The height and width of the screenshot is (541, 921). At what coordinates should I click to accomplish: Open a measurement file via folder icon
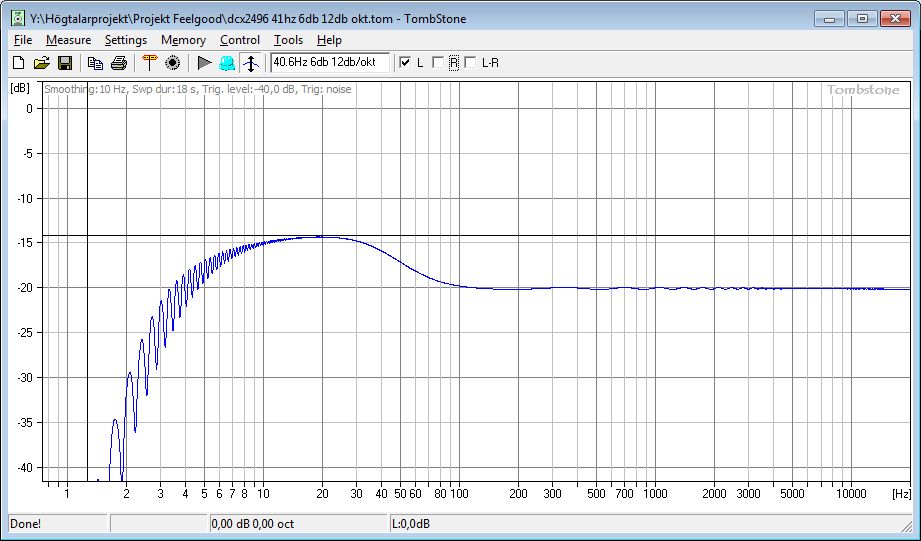(x=41, y=63)
